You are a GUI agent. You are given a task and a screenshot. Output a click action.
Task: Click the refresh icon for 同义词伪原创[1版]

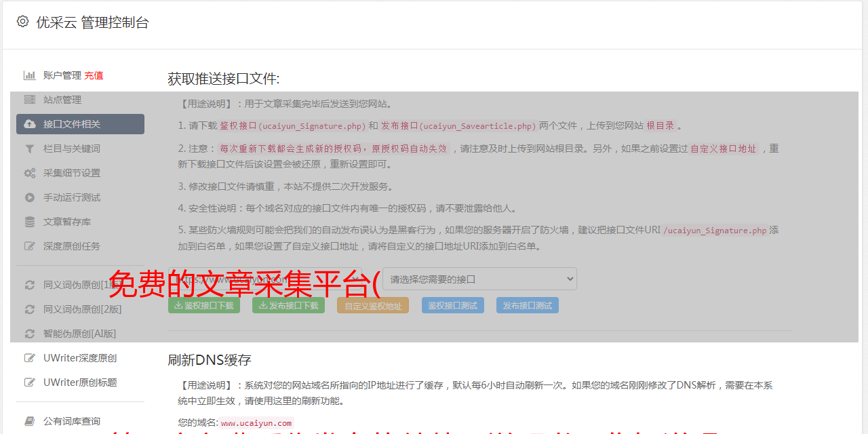30,285
